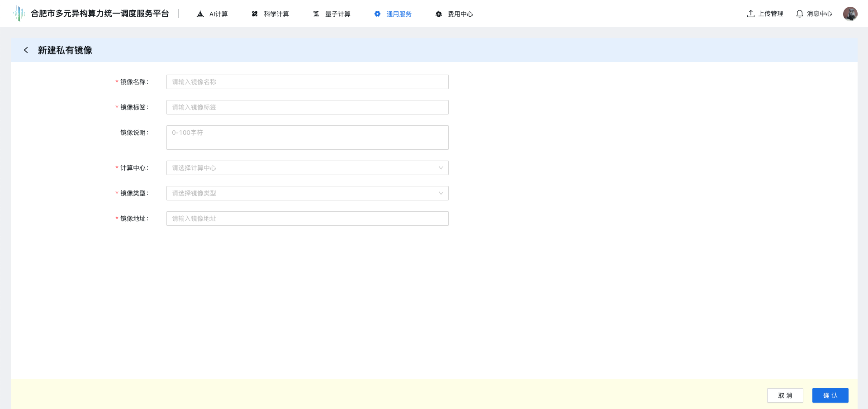
Task: Open the user avatar profile menu
Action: 850,14
